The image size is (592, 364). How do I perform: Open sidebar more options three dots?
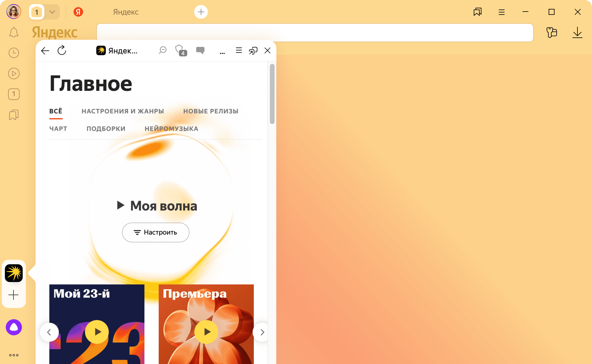click(14, 355)
